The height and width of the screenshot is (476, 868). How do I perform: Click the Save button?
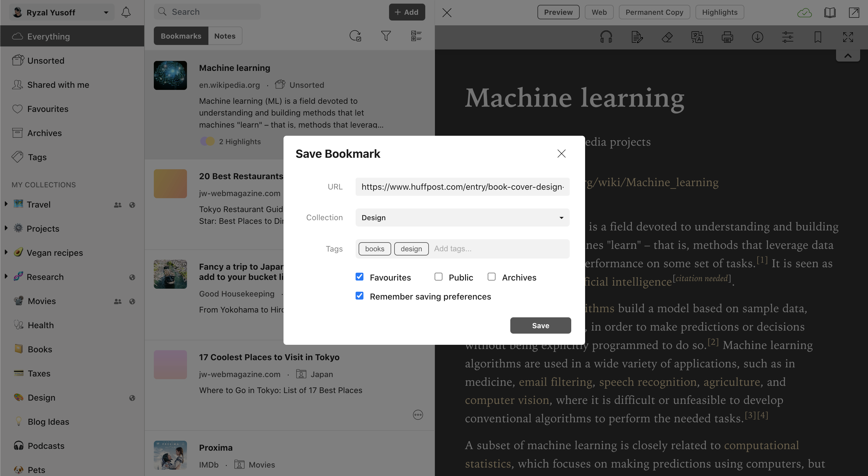(540, 325)
